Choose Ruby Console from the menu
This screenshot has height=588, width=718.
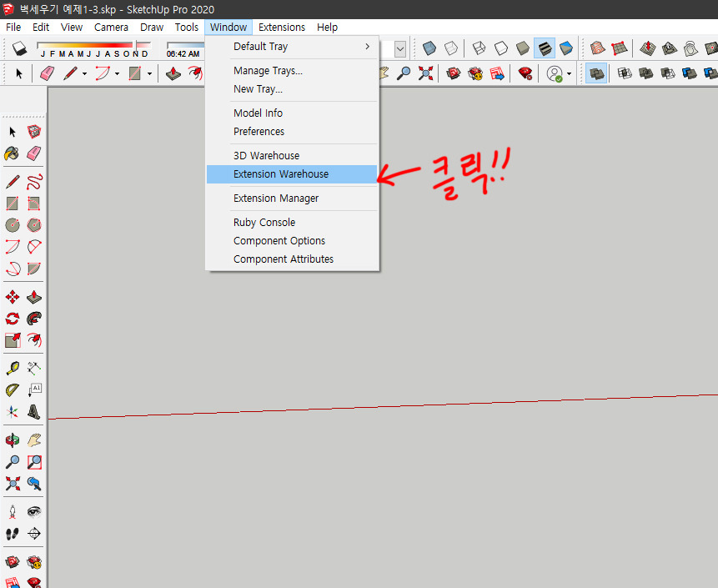point(264,222)
